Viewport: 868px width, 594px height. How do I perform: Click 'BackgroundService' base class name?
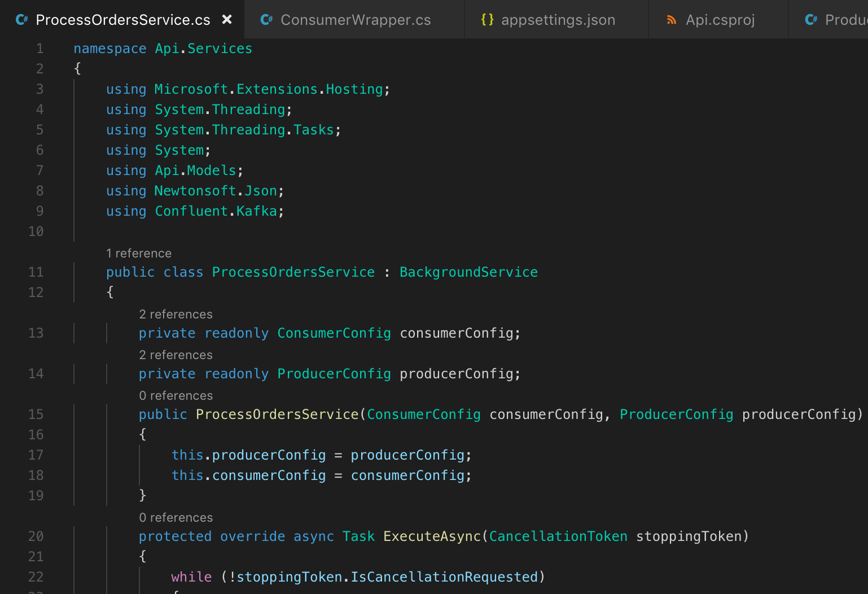[468, 272]
